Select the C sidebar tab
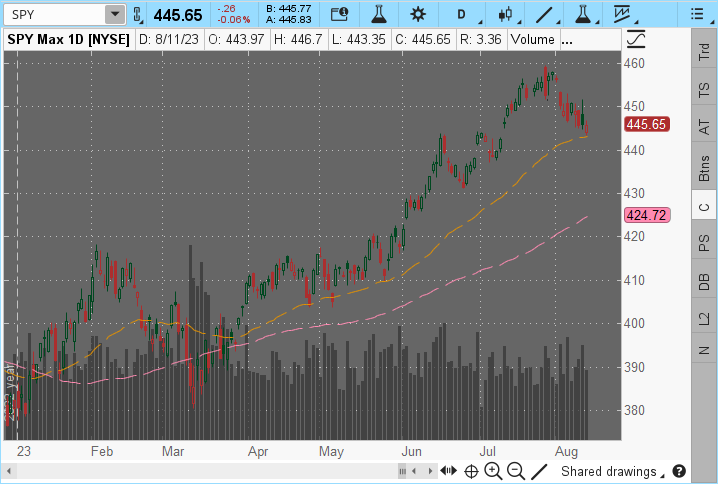The height and width of the screenshot is (484, 718). click(704, 207)
